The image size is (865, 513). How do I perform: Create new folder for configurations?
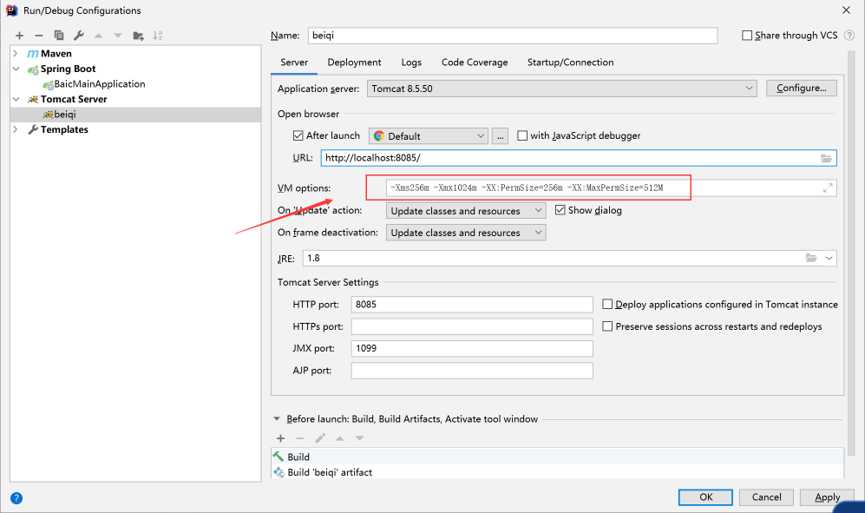tap(138, 36)
